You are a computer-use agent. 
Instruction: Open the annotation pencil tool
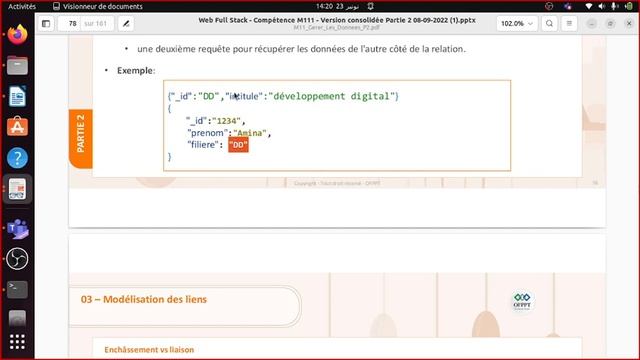point(126,24)
